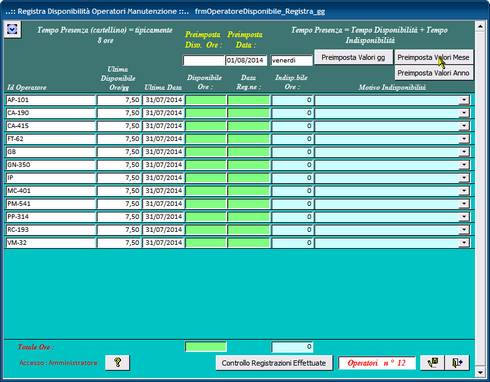This screenshot has width=490, height=382.
Task: Click Ultima Data 31/07/2014 for IP
Action: [163, 178]
